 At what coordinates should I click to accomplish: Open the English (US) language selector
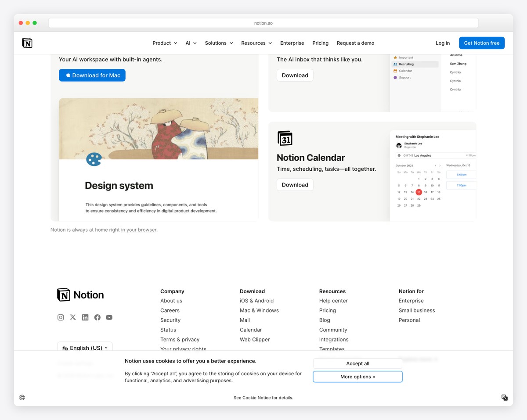pyautogui.click(x=85, y=347)
